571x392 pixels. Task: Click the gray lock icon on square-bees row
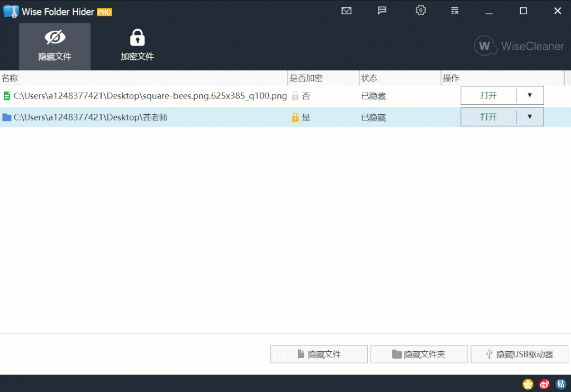point(295,96)
